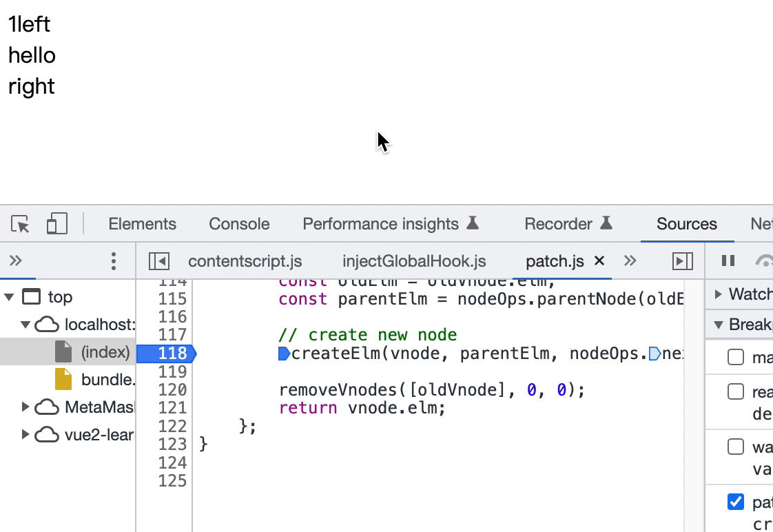Click the localhost cloud icon
Image resolution: width=773 pixels, height=532 pixels.
pyautogui.click(x=47, y=325)
